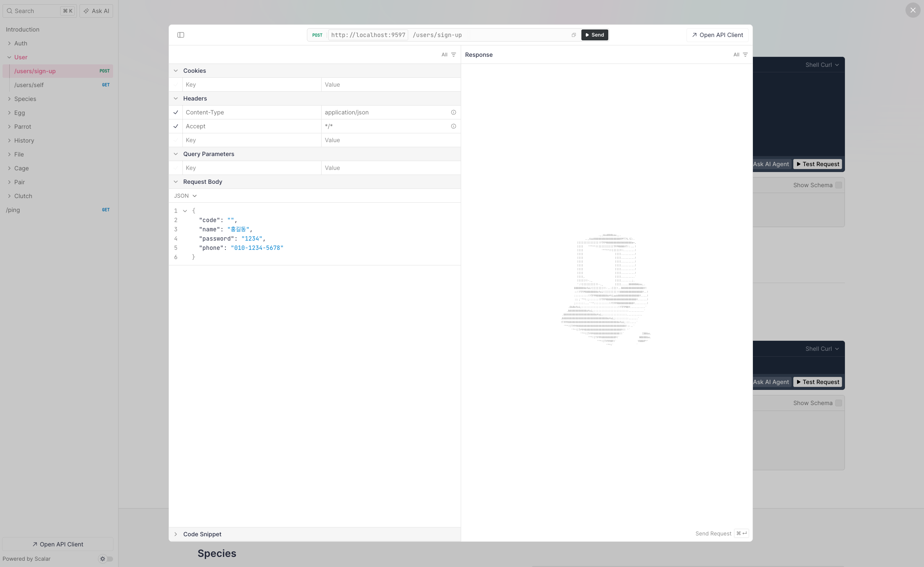The height and width of the screenshot is (567, 924).
Task: Open the request section filter icon
Action: pos(453,55)
